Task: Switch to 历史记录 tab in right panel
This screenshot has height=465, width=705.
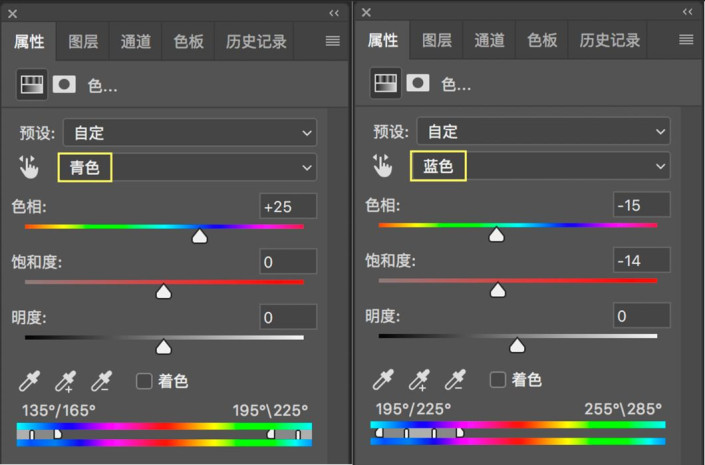Action: click(609, 40)
